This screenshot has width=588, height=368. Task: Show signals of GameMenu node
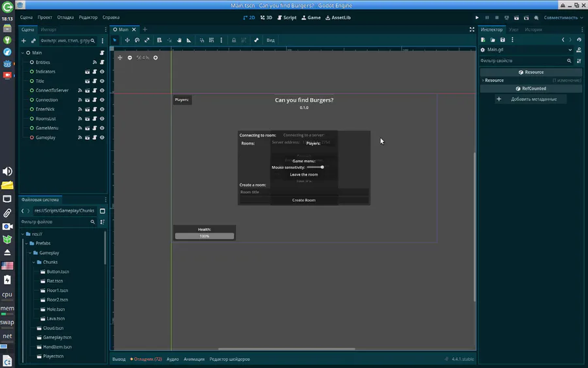pyautogui.click(x=80, y=128)
